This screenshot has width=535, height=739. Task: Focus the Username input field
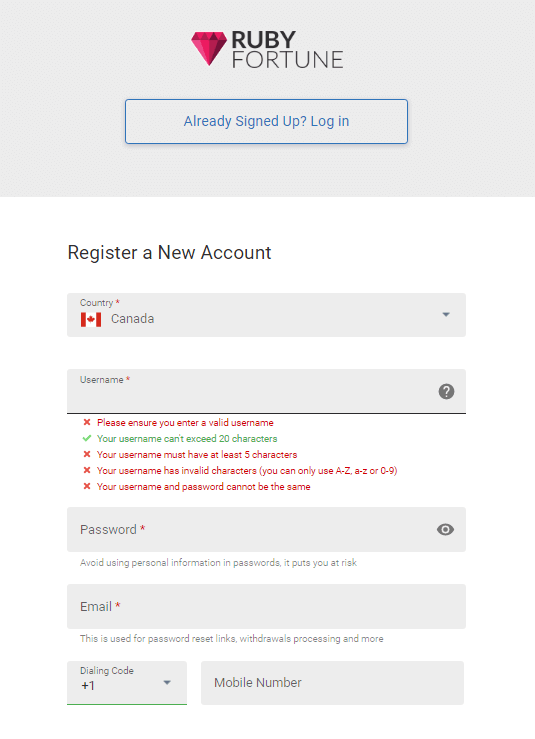coord(266,391)
